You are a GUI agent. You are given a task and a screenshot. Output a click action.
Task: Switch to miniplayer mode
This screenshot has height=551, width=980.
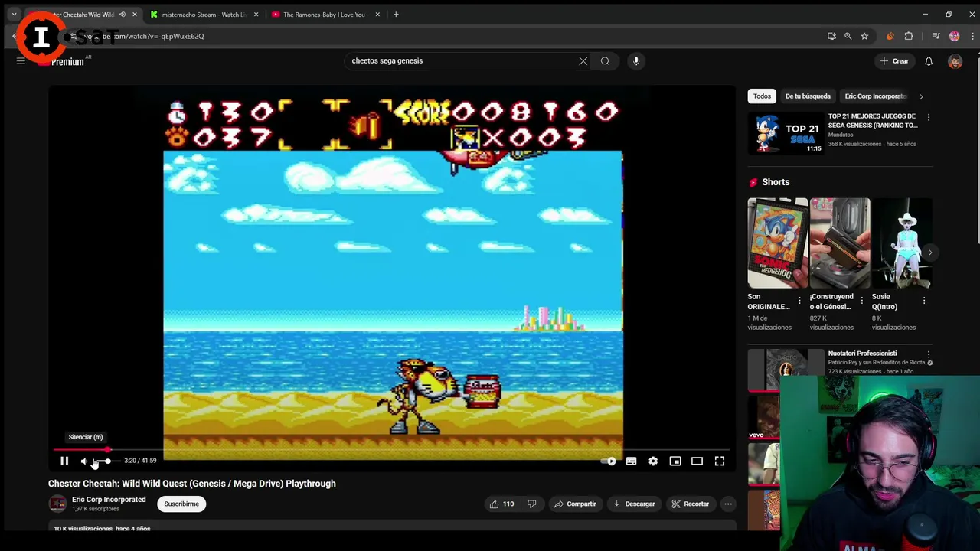point(675,461)
